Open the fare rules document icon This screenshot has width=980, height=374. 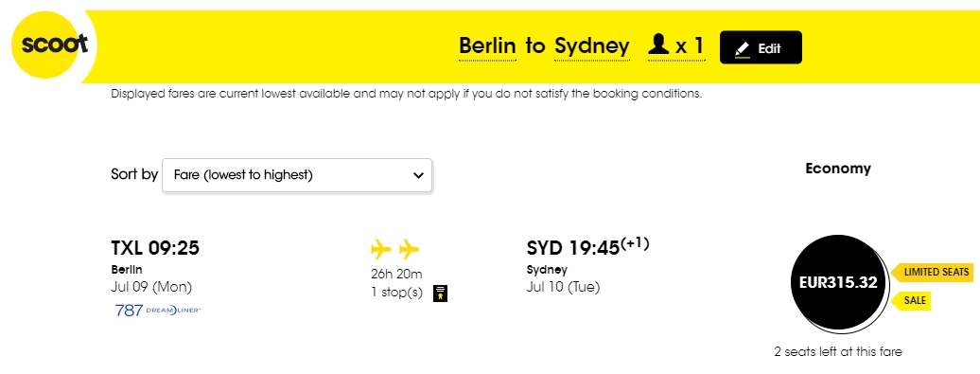(441, 293)
